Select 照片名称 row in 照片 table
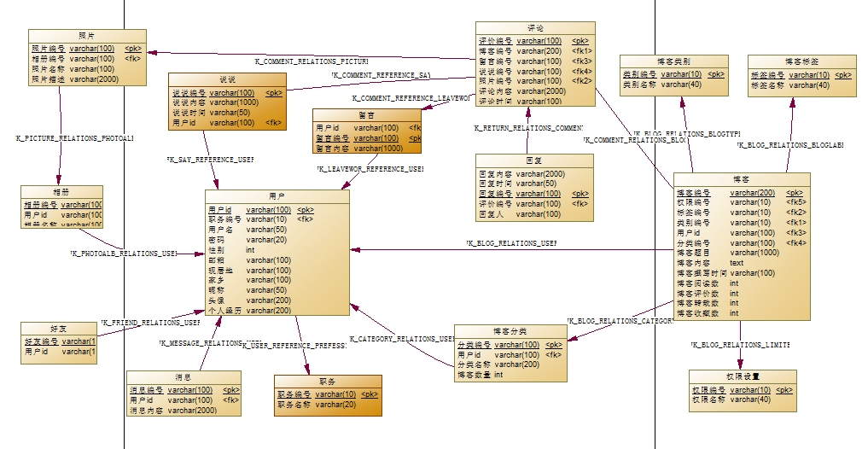Image resolution: width=868 pixels, height=449 pixels. pos(73,69)
